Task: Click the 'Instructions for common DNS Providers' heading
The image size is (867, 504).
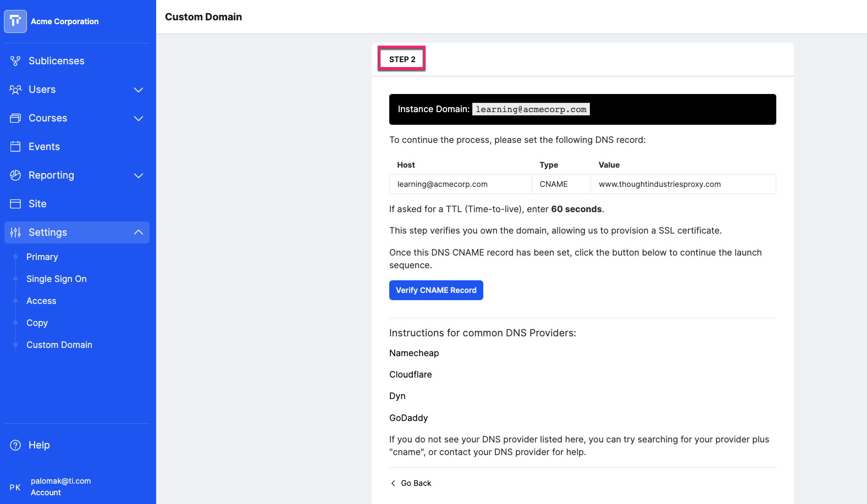Action: (483, 333)
